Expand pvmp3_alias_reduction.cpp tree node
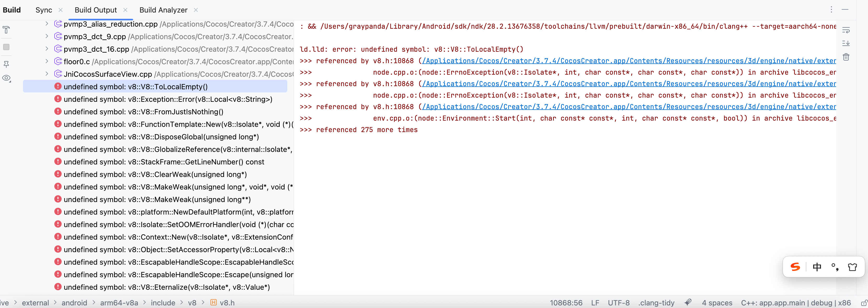This screenshot has height=308, width=868. 47,24
